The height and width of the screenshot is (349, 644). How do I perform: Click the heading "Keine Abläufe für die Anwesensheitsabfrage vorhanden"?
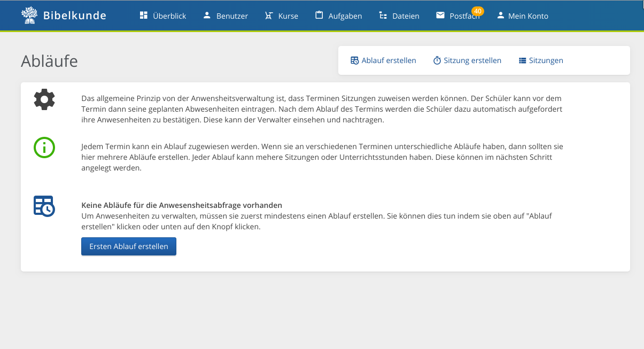point(182,205)
